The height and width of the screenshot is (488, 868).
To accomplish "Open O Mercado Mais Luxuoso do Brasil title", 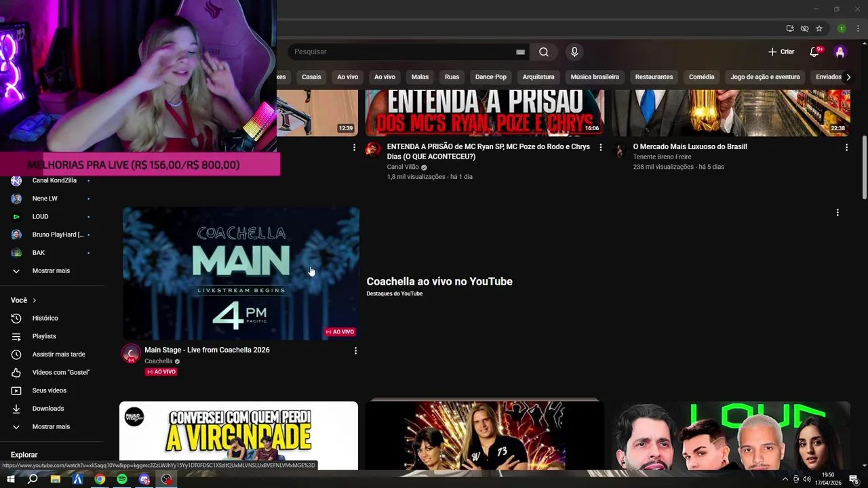I will tap(690, 146).
